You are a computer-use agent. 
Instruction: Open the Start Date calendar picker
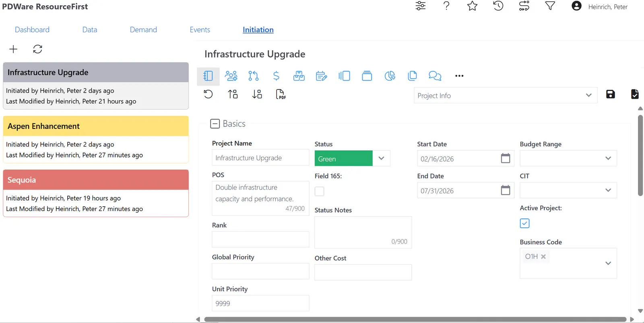tap(506, 158)
